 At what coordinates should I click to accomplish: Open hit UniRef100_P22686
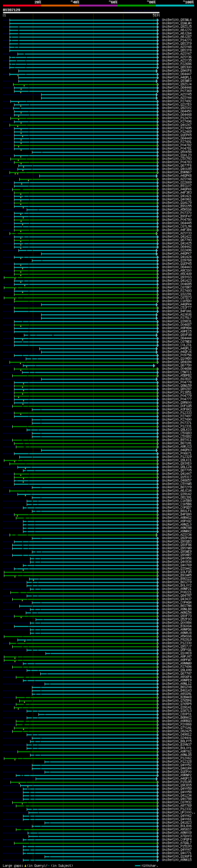click(176, 64)
